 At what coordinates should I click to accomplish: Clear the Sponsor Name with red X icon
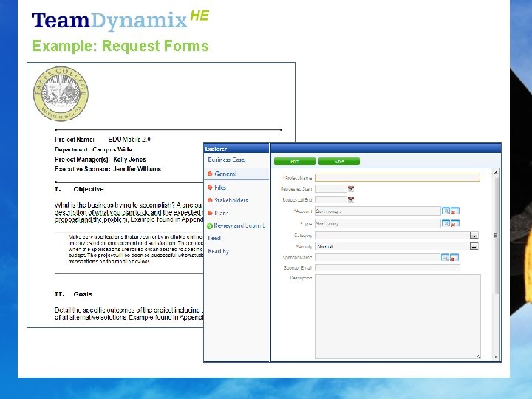(x=454, y=258)
